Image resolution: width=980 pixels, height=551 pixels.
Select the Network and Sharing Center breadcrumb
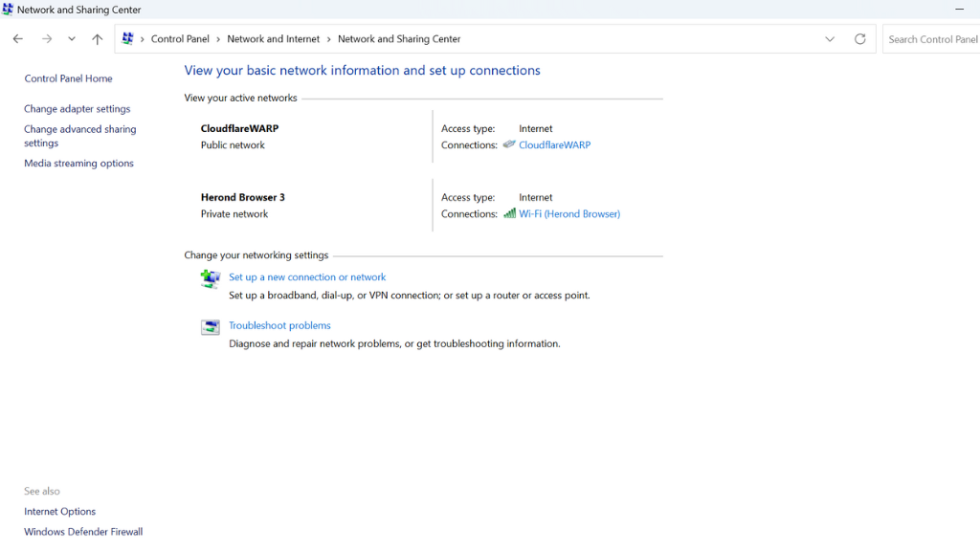[x=399, y=38]
